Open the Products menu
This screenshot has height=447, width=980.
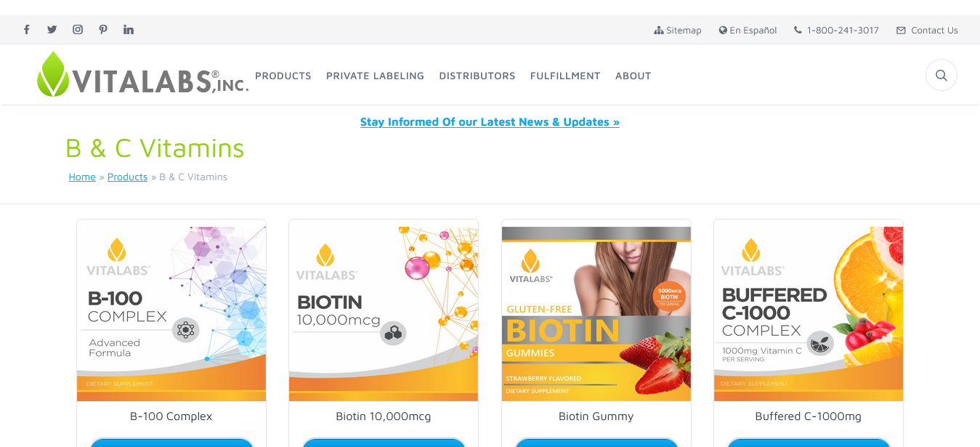[x=283, y=76]
